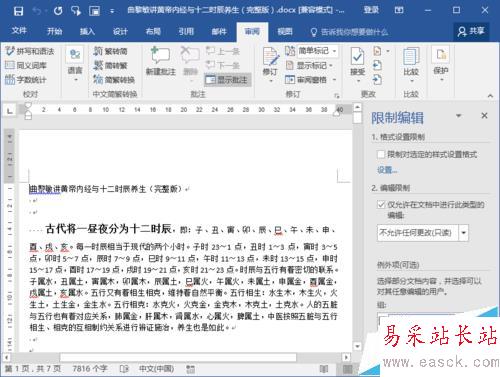Viewport: 500px width, 377px height.
Task: Close the Restrict Editing (限制编辑) pane
Action: (484, 116)
